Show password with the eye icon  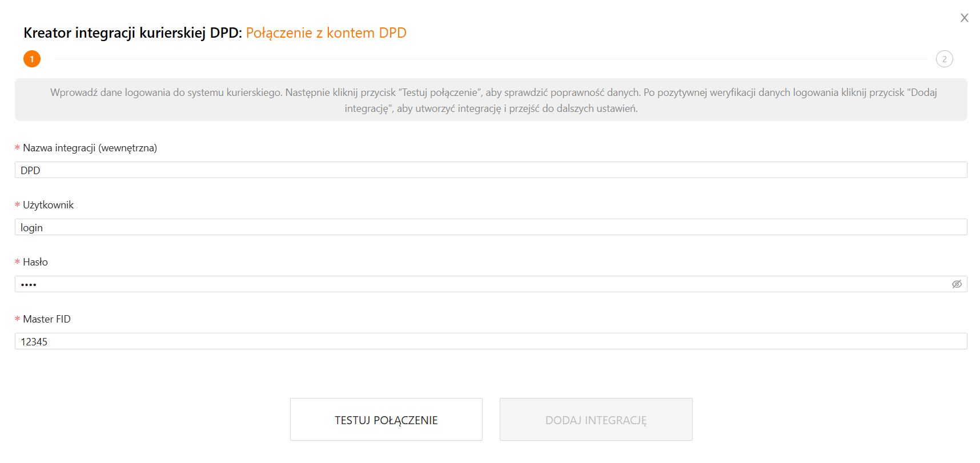[x=957, y=284]
